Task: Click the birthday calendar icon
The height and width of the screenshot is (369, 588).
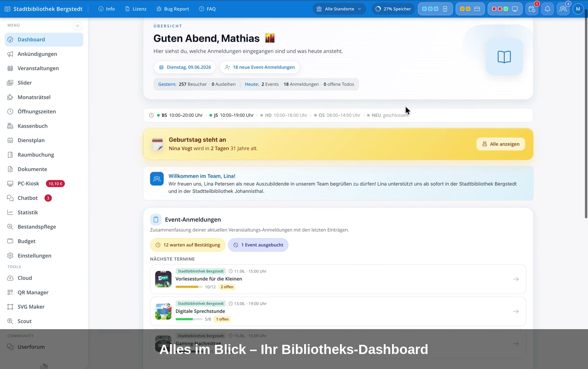Action: pos(157,144)
